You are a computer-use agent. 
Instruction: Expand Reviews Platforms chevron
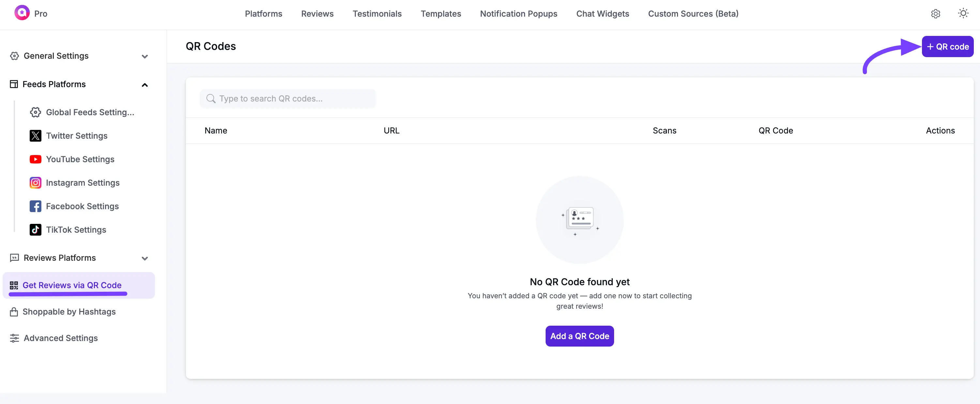[144, 258]
